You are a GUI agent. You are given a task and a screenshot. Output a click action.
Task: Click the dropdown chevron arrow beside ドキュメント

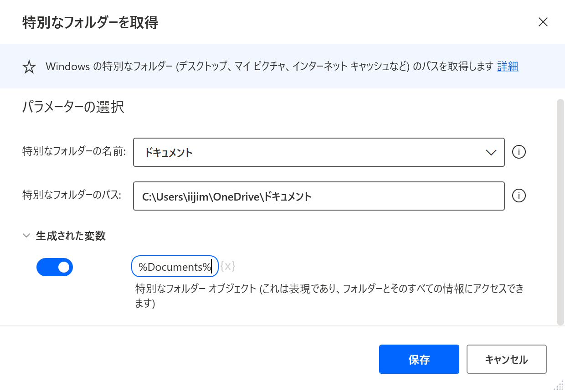tap(491, 153)
